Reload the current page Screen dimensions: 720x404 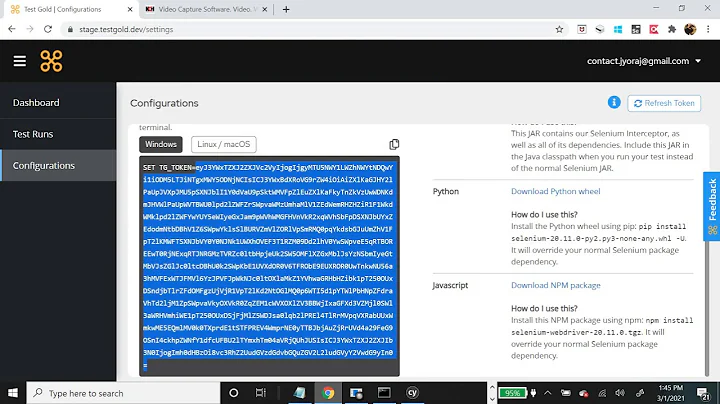coord(48,29)
